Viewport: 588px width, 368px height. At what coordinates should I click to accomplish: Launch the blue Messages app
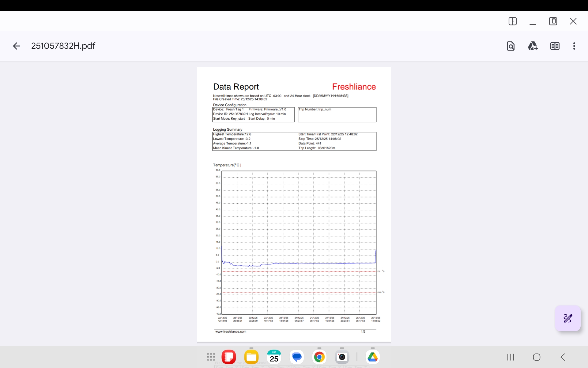coord(296,357)
